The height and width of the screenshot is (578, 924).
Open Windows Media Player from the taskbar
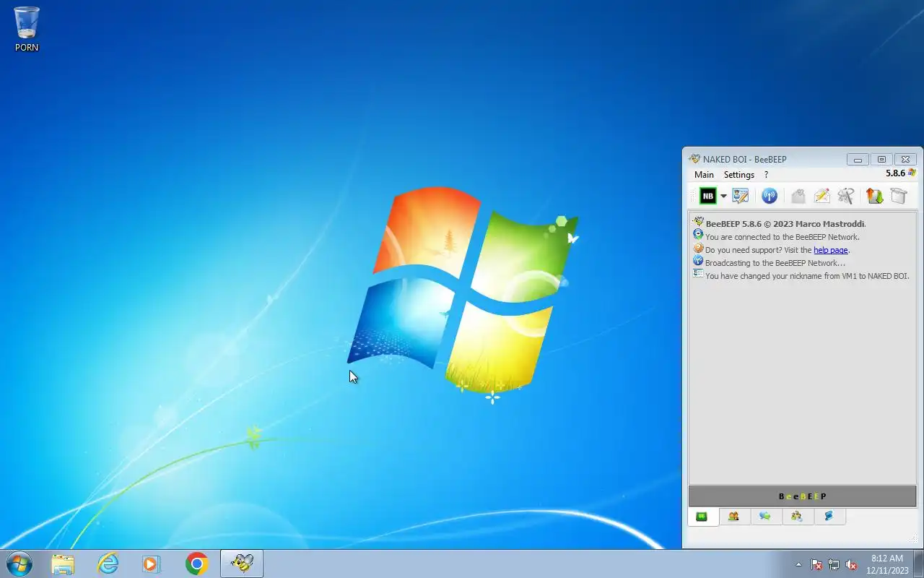tap(152, 564)
